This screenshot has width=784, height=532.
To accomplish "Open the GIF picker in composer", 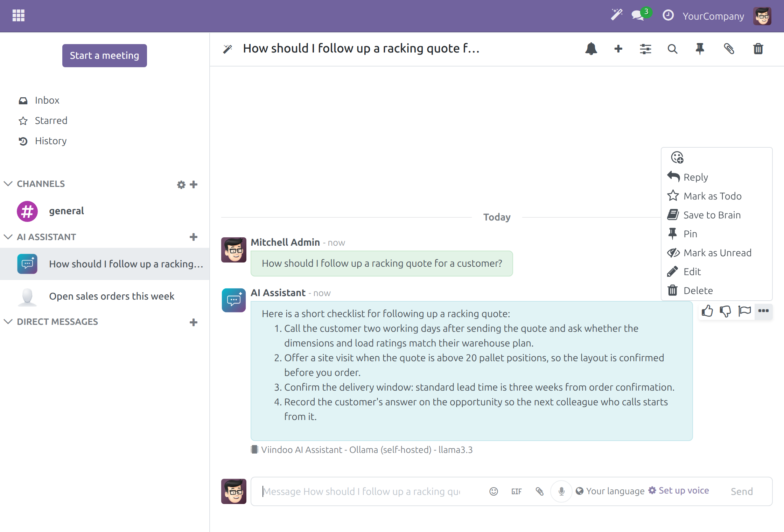I will pyautogui.click(x=516, y=491).
